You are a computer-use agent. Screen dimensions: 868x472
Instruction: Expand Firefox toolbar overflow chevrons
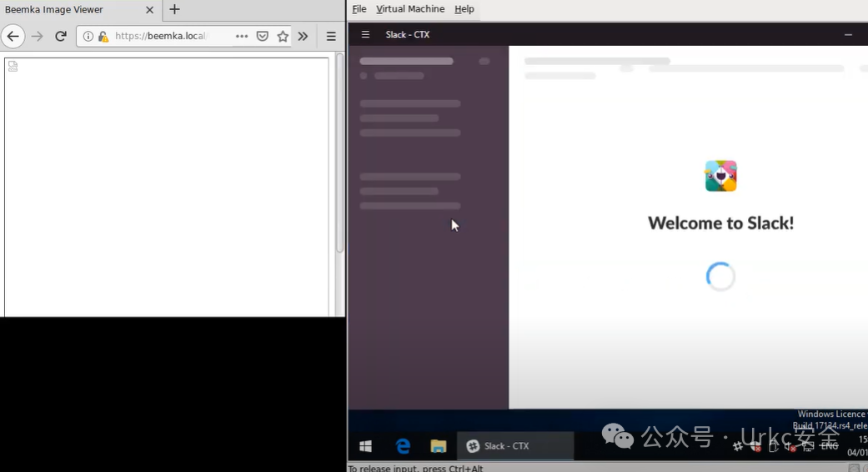point(303,37)
